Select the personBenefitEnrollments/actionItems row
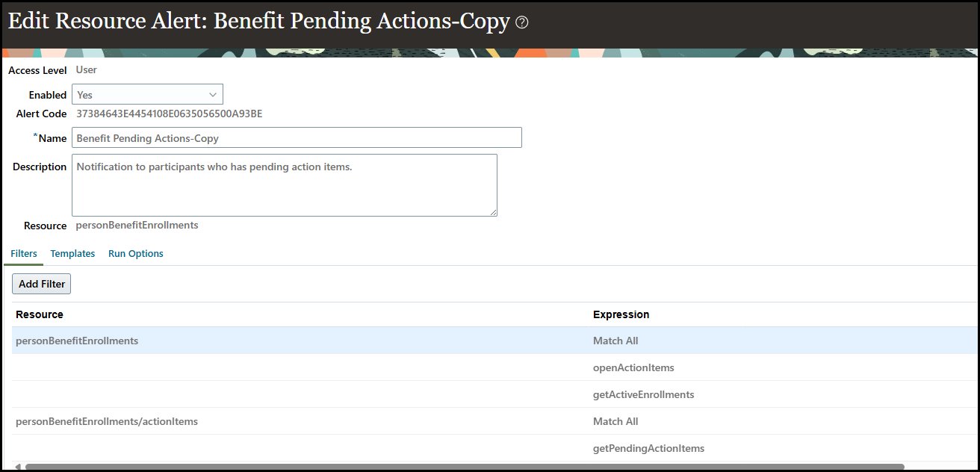This screenshot has width=980, height=472. [106, 421]
